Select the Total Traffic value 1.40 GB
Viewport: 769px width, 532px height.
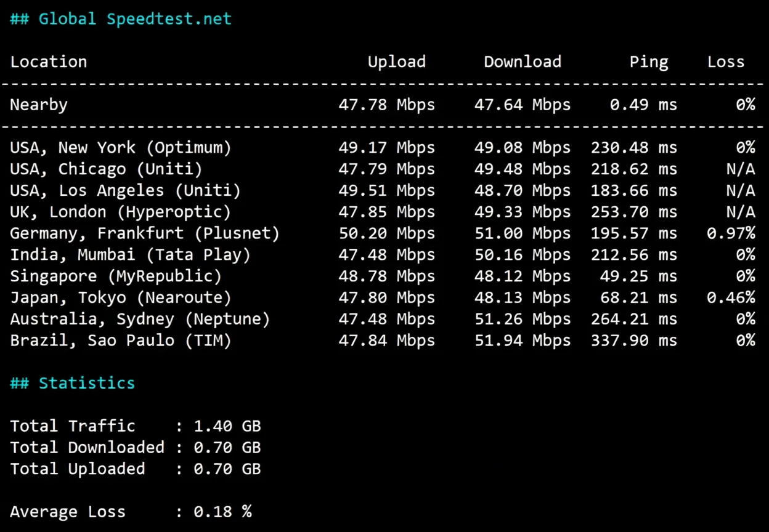[227, 425]
